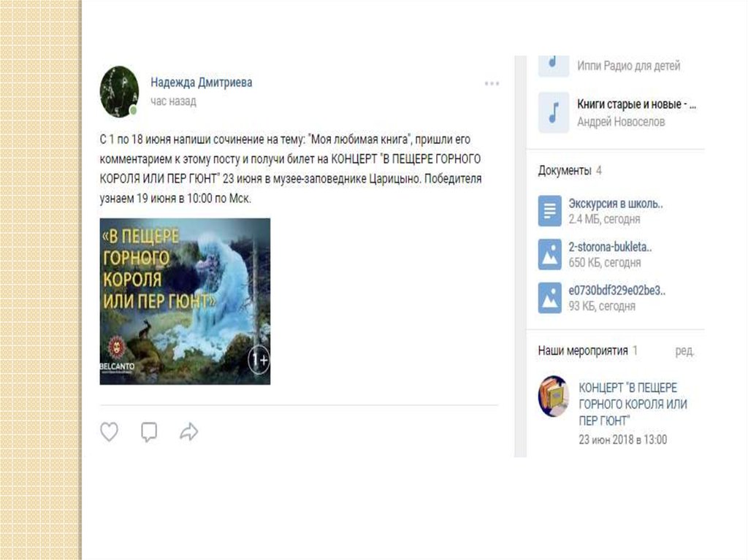Like the post with the heart icon

[x=110, y=431]
